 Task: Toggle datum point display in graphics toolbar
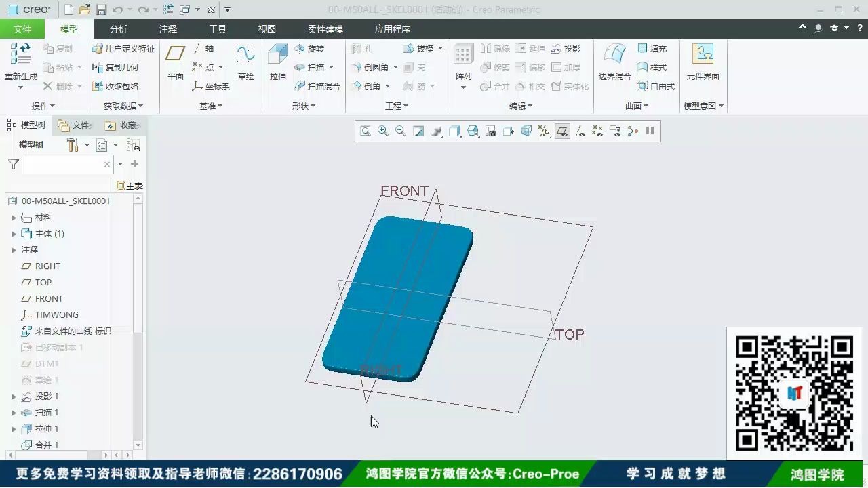(597, 131)
